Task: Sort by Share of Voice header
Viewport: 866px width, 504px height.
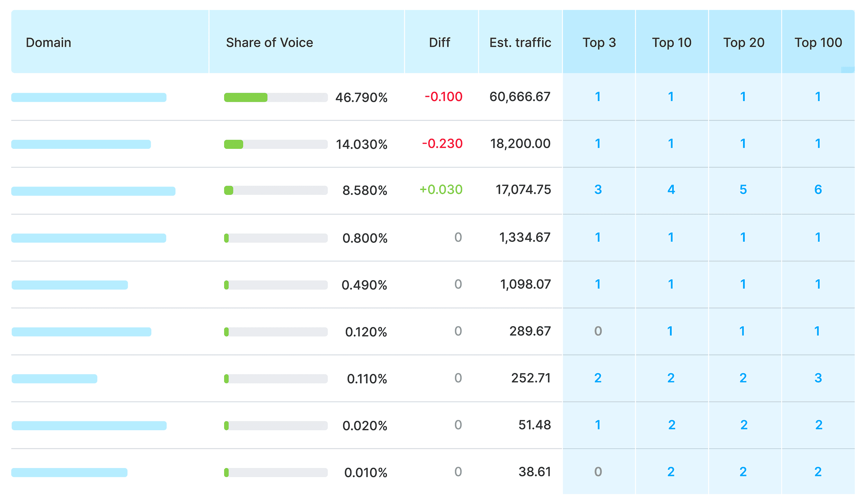Action: pyautogui.click(x=269, y=42)
